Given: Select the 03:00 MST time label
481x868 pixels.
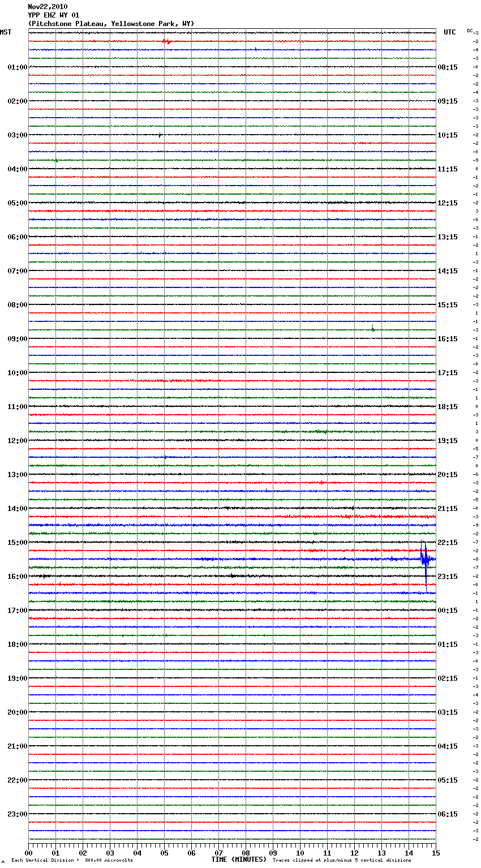Looking at the screenshot, I should (x=17, y=135).
